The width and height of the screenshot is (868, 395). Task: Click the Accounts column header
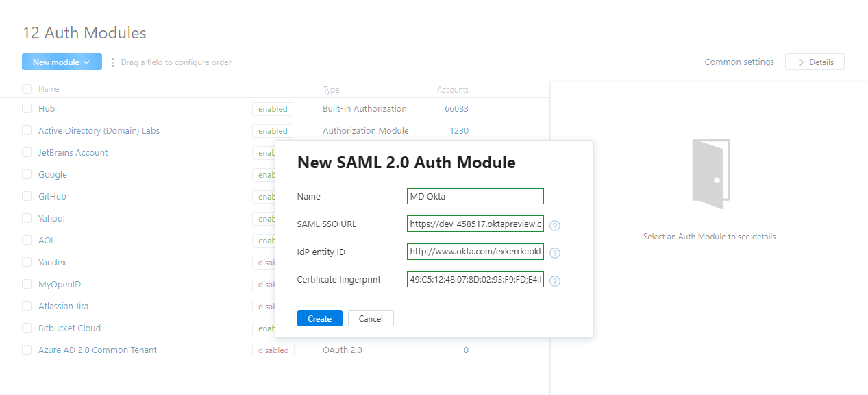coord(453,89)
